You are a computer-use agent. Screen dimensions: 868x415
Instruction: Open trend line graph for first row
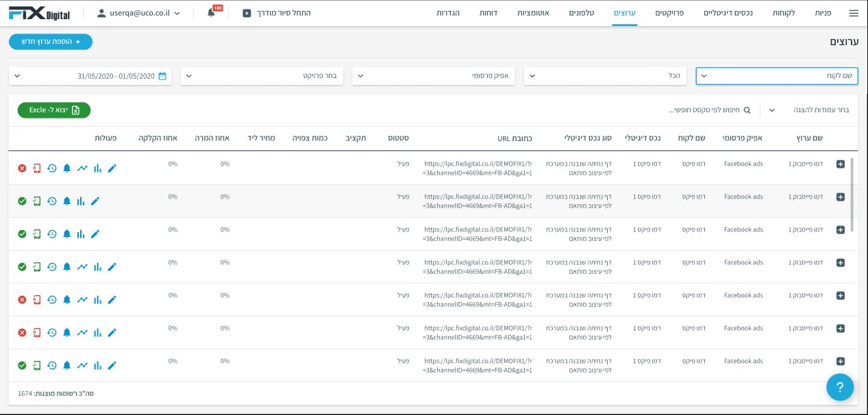pyautogui.click(x=82, y=168)
